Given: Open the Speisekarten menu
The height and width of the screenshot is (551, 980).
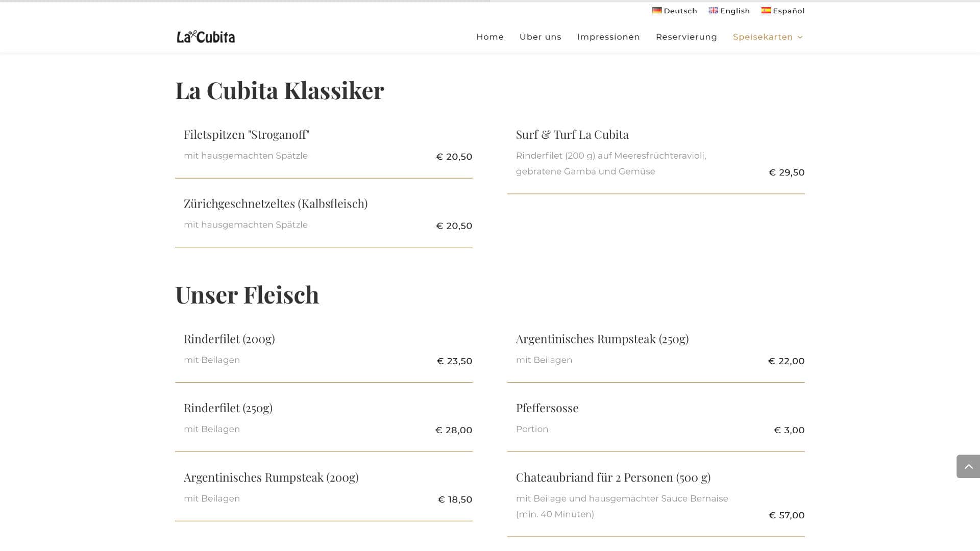Looking at the screenshot, I should [x=763, y=37].
